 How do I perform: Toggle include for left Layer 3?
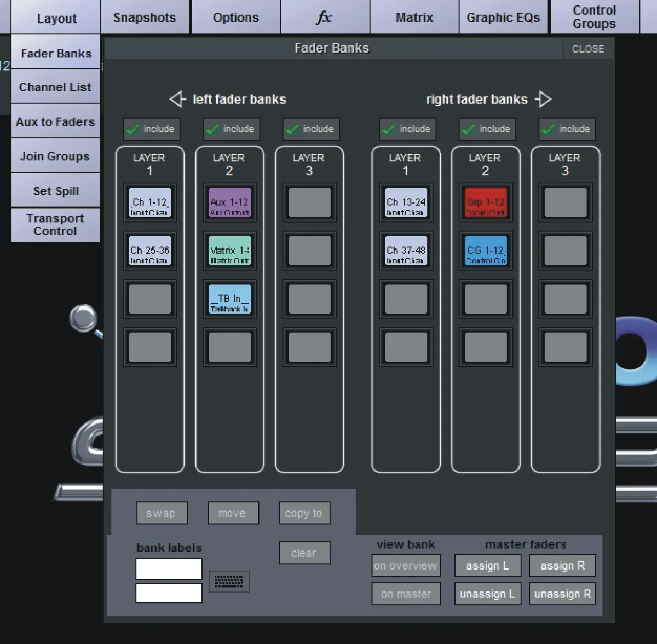[310, 129]
